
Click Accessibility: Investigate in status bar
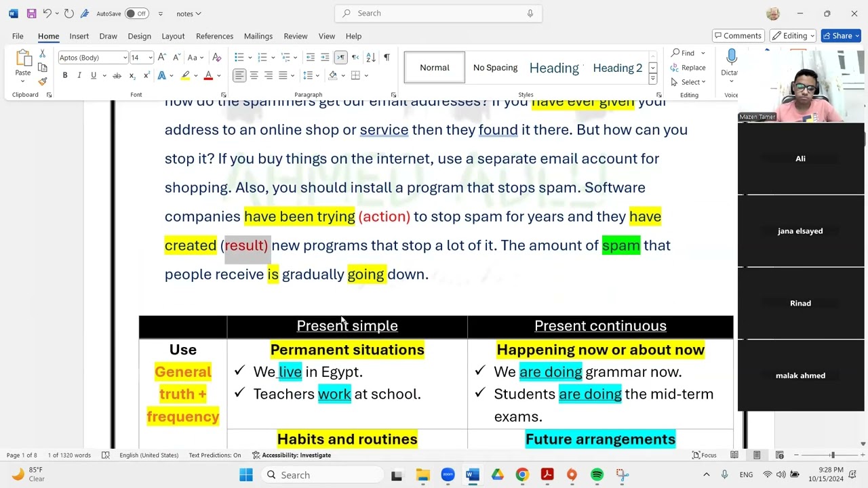(292, 455)
